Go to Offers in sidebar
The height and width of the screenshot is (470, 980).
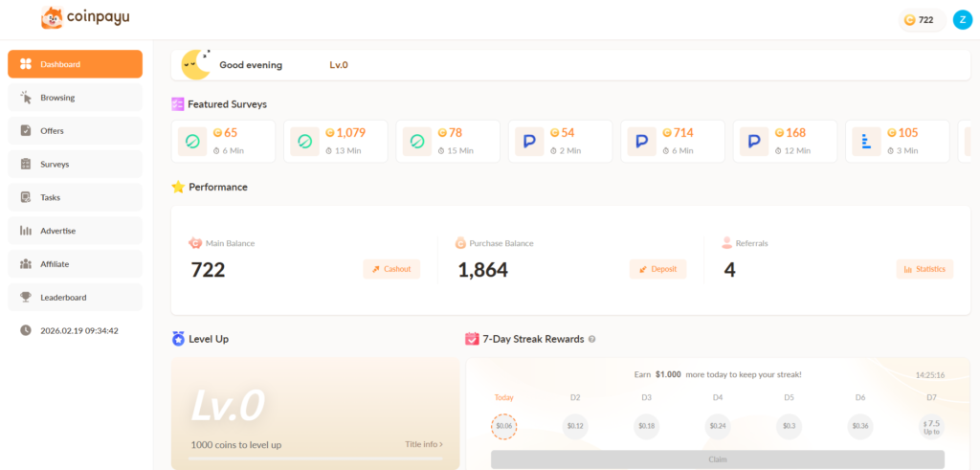75,131
